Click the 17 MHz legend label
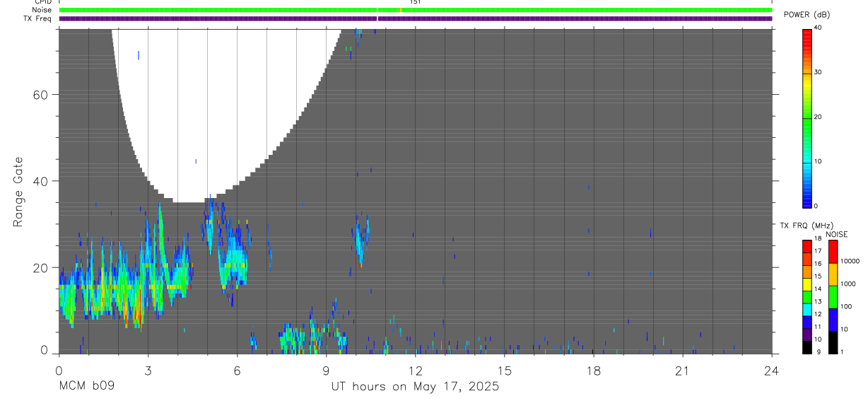 [819, 251]
